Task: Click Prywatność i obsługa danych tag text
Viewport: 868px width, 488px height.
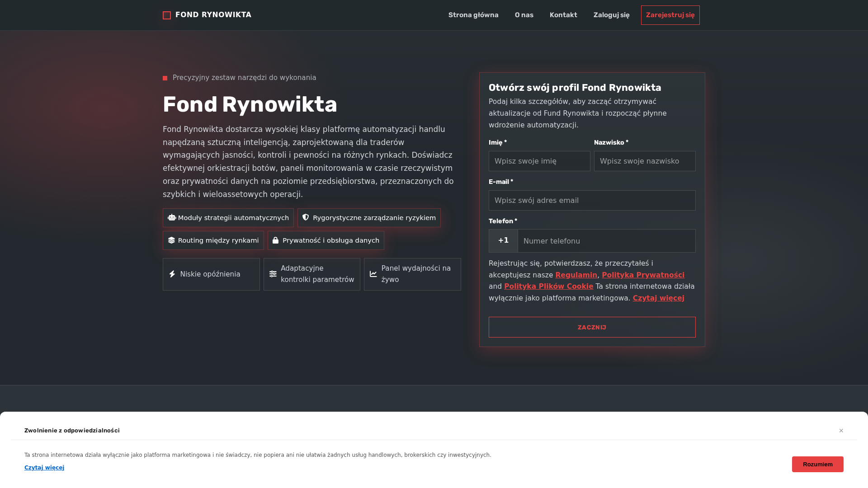Action: pyautogui.click(x=331, y=240)
